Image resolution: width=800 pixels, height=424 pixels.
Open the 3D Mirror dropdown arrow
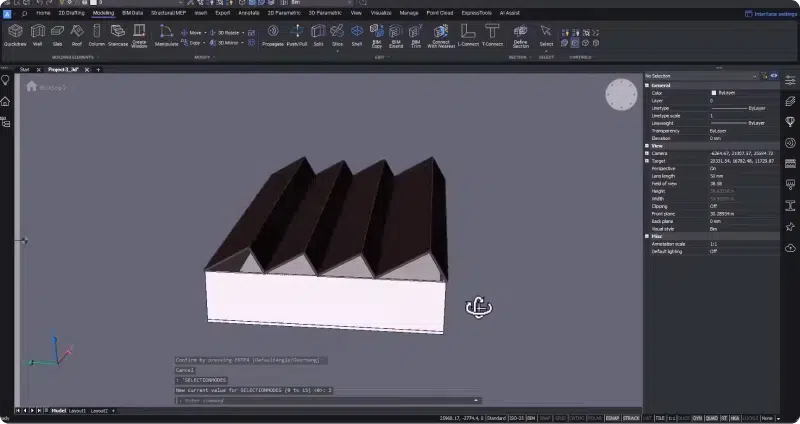point(242,43)
